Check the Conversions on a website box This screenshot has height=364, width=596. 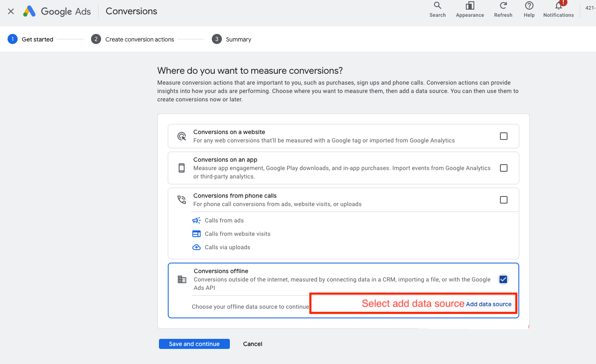(503, 136)
